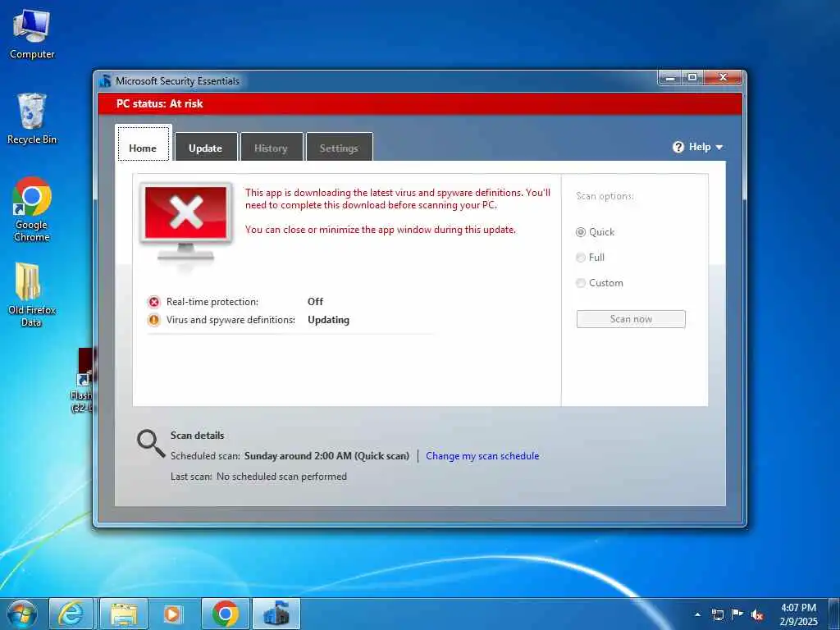Click the Scan now button
The height and width of the screenshot is (630, 840).
[631, 319]
